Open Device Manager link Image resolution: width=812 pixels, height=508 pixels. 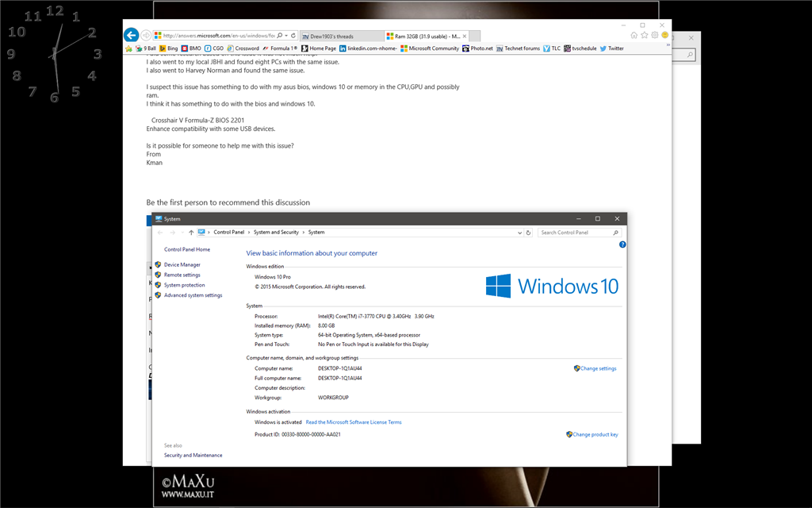pyautogui.click(x=182, y=265)
